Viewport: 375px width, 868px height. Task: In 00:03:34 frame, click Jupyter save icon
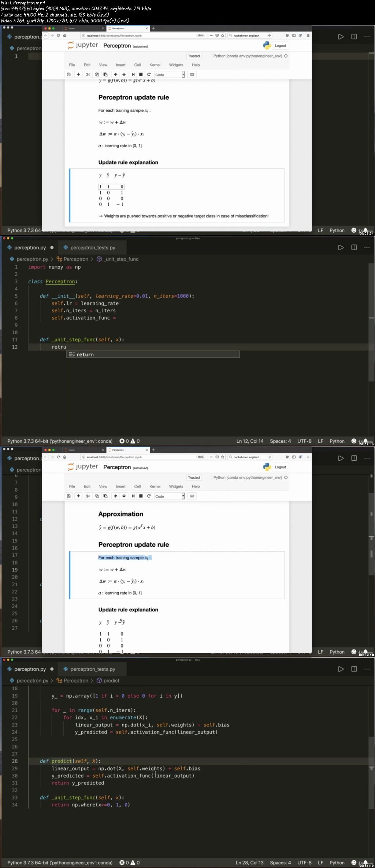pos(68,74)
